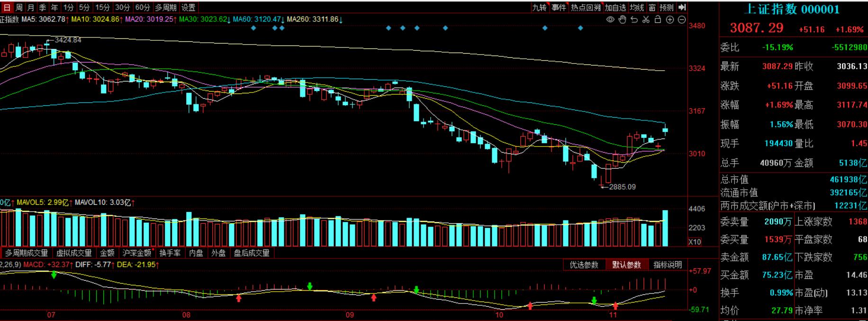Select the 5分 period tab

[x=84, y=8]
